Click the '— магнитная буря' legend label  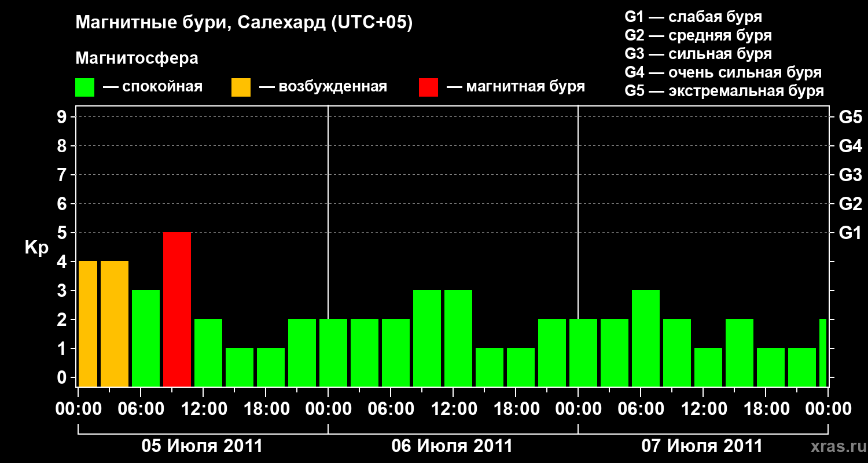(x=516, y=87)
